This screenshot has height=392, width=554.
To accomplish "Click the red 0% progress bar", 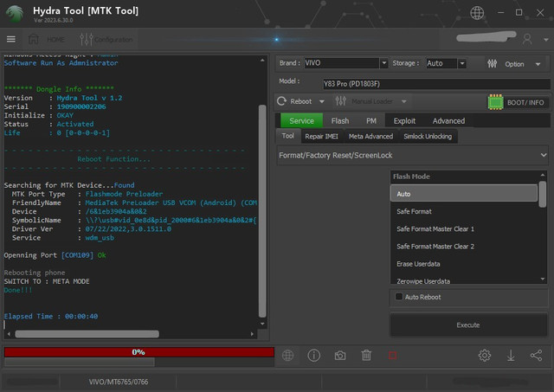I will [x=138, y=352].
